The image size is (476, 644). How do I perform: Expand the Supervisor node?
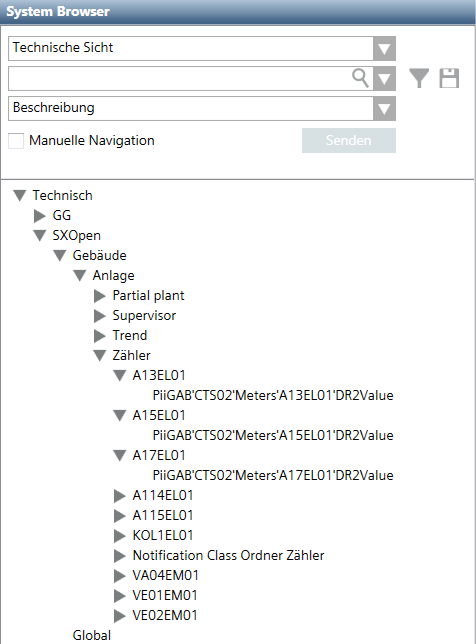click(99, 316)
